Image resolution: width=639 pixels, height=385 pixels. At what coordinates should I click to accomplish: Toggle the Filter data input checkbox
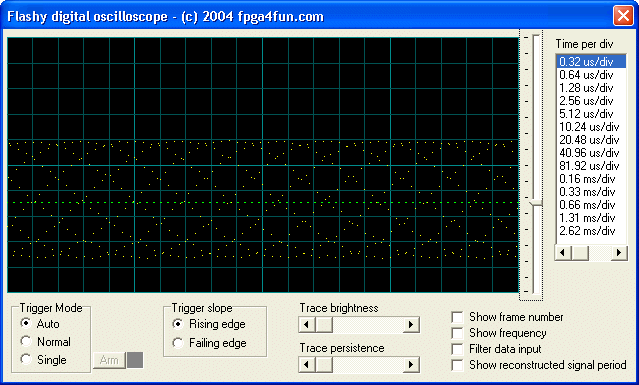click(457, 349)
